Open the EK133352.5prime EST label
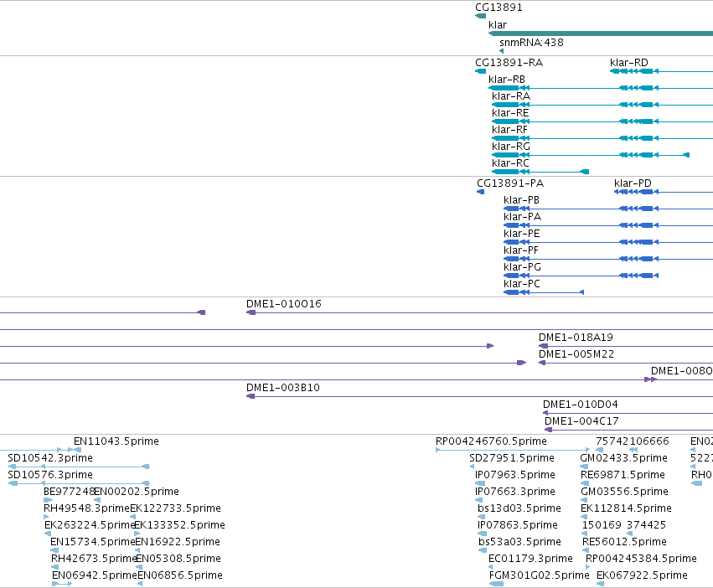This screenshot has width=713, height=588. [x=179, y=525]
